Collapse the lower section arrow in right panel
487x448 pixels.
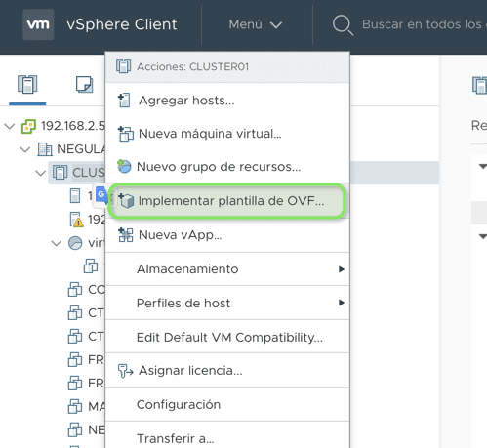[x=483, y=236]
